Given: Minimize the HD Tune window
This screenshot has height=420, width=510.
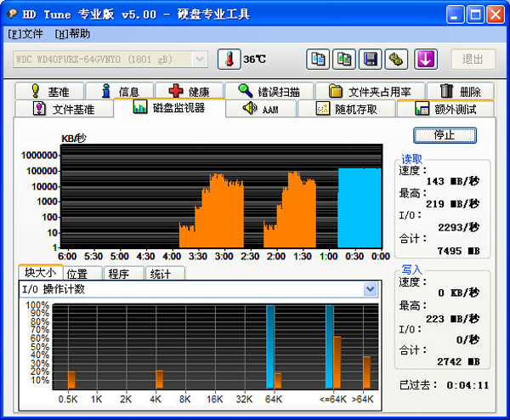Looking at the screenshot, I should pos(455,14).
